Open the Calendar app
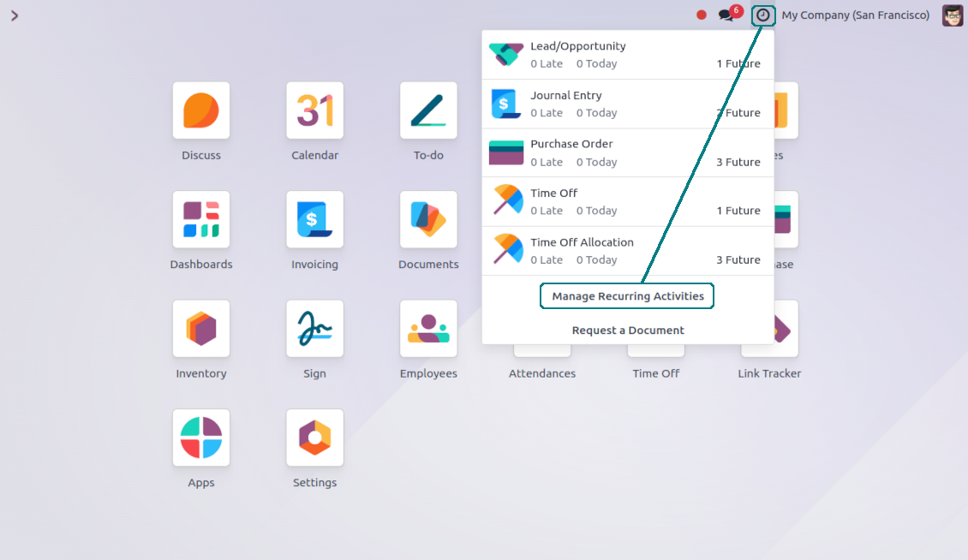Screen dimensions: 968x560 pyautogui.click(x=315, y=110)
